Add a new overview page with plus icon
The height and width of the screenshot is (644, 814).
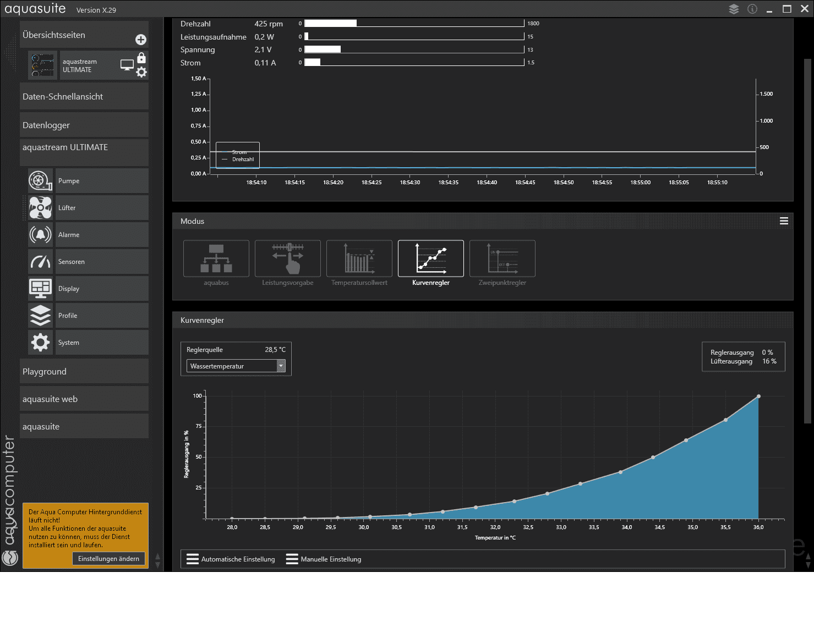[141, 40]
